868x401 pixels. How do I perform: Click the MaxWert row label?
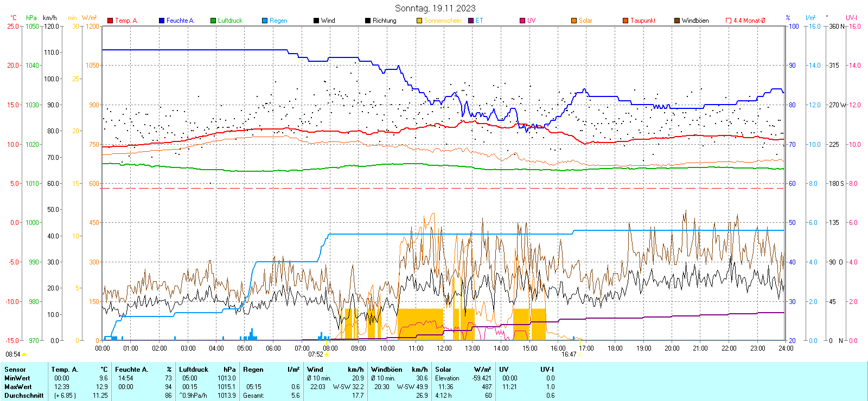(18, 387)
